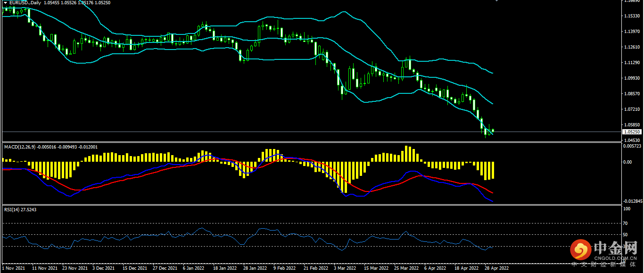This screenshot has width=644, height=273.
Task: Click the 0.00 level on MACD scale
Action: point(627,162)
